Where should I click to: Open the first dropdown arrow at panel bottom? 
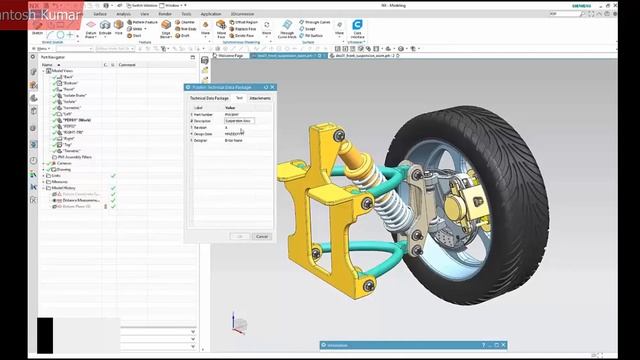tap(193, 332)
